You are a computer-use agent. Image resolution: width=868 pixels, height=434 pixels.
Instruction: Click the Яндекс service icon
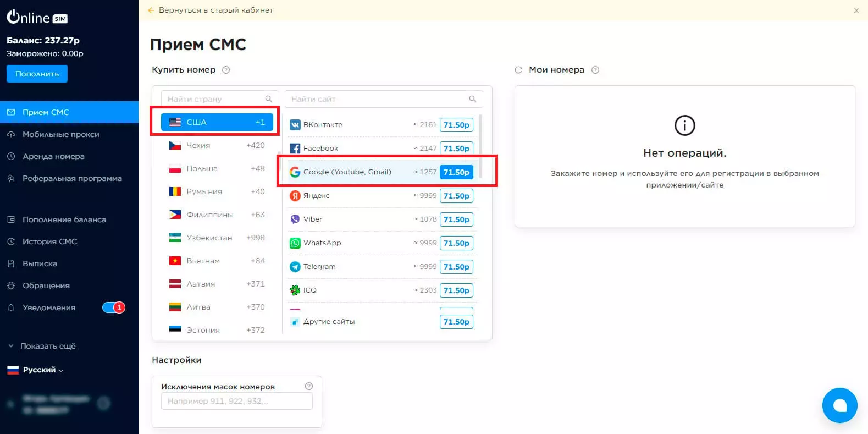click(x=295, y=196)
